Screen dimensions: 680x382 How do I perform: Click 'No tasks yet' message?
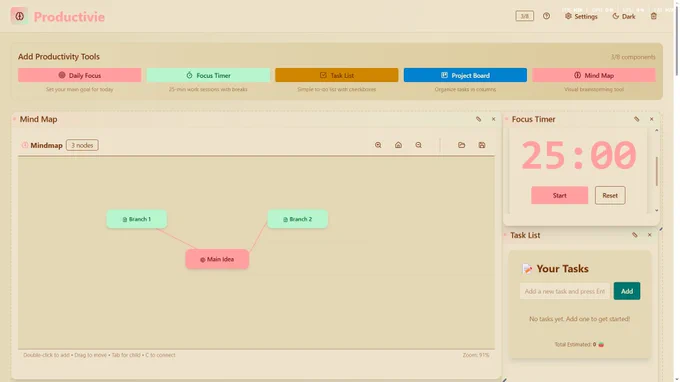click(x=579, y=319)
